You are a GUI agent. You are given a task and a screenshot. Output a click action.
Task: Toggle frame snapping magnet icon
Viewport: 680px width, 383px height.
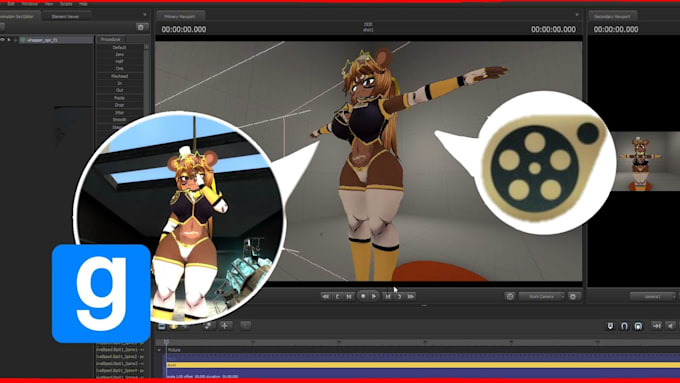[x=638, y=326]
